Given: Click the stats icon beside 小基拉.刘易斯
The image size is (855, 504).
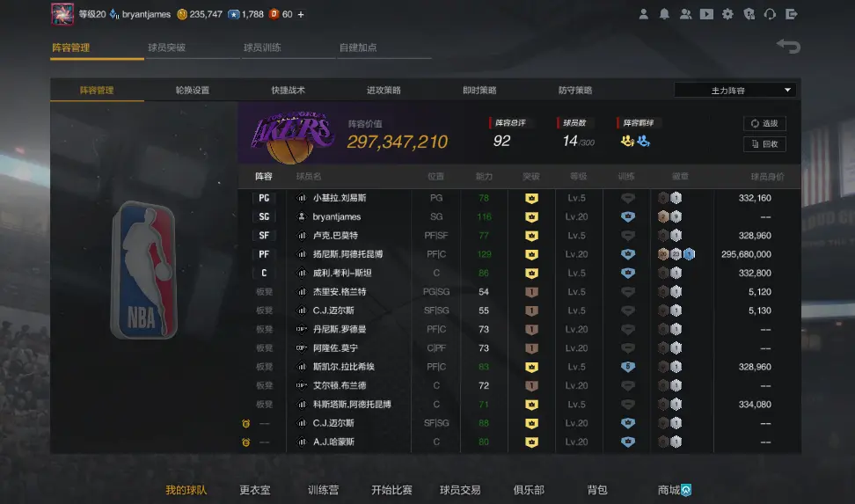Looking at the screenshot, I should pos(301,198).
